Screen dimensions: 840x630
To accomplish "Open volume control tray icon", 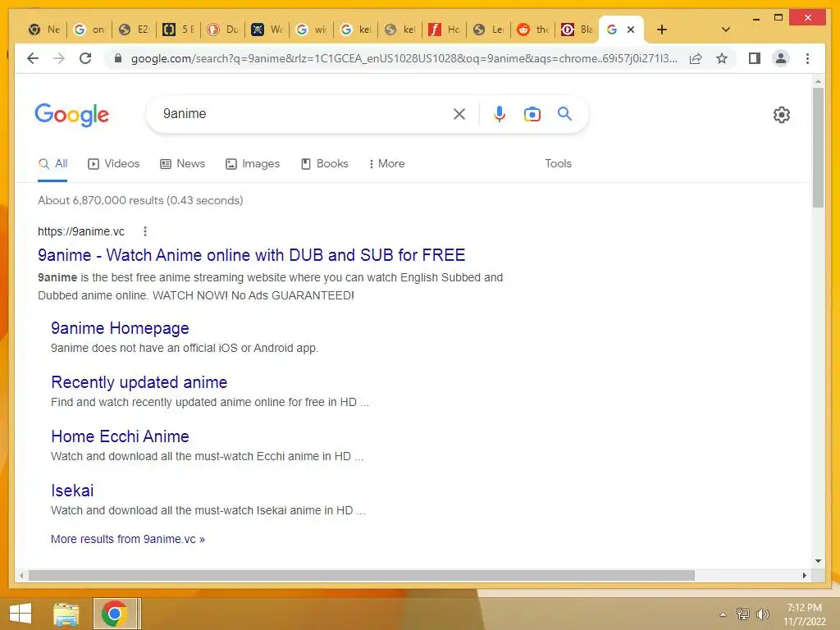I will pos(762,614).
